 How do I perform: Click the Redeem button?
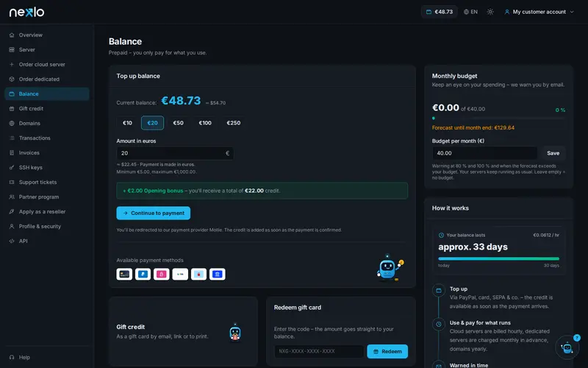click(x=387, y=352)
